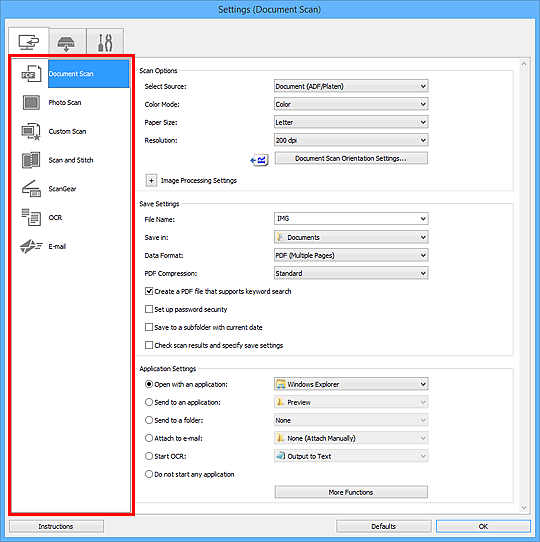The width and height of the screenshot is (540, 542).
Task: Select E-mail in the list
Action: pyautogui.click(x=57, y=246)
